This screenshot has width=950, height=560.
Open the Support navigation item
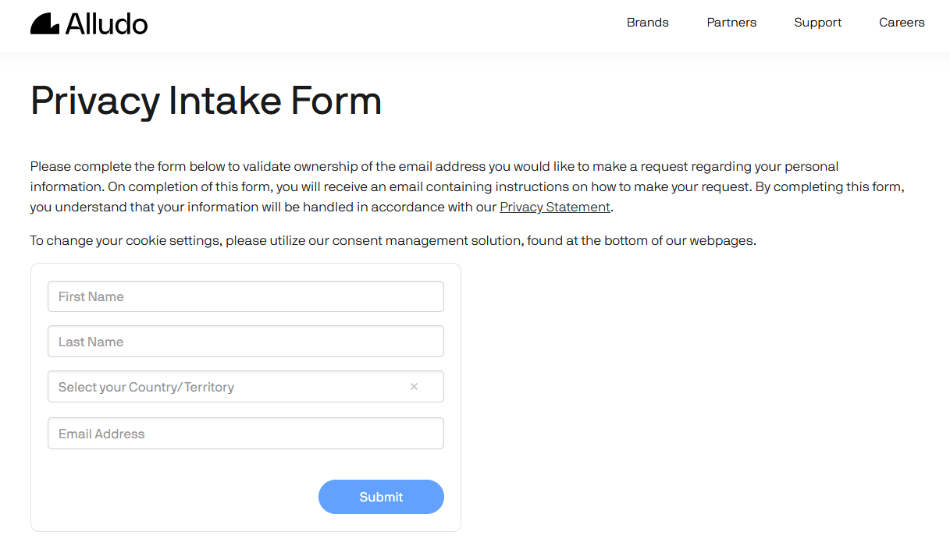pyautogui.click(x=818, y=23)
